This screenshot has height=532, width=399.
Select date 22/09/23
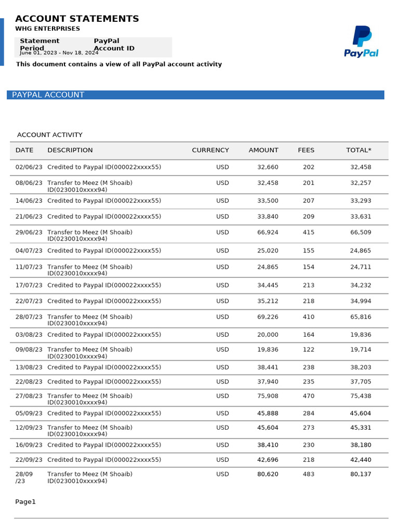click(x=29, y=459)
